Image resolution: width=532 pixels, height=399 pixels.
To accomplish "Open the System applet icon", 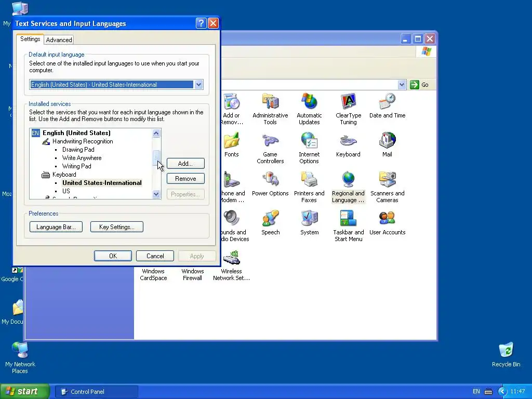I will coord(309,223).
